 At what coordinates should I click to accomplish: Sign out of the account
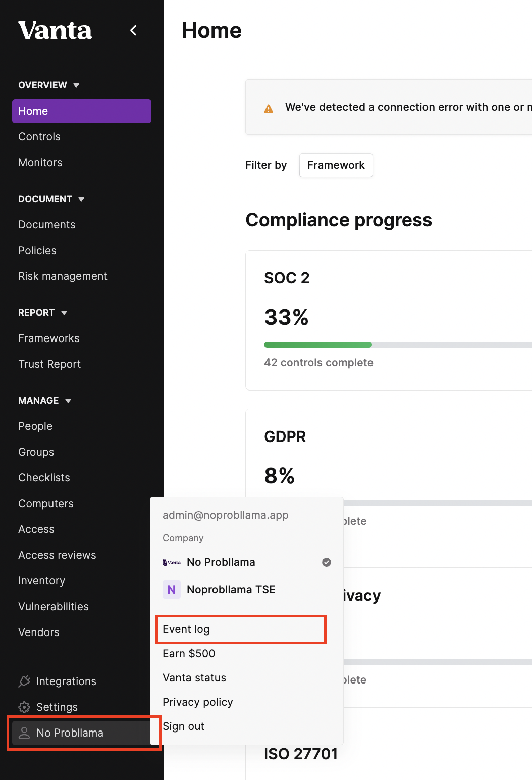[x=184, y=726]
